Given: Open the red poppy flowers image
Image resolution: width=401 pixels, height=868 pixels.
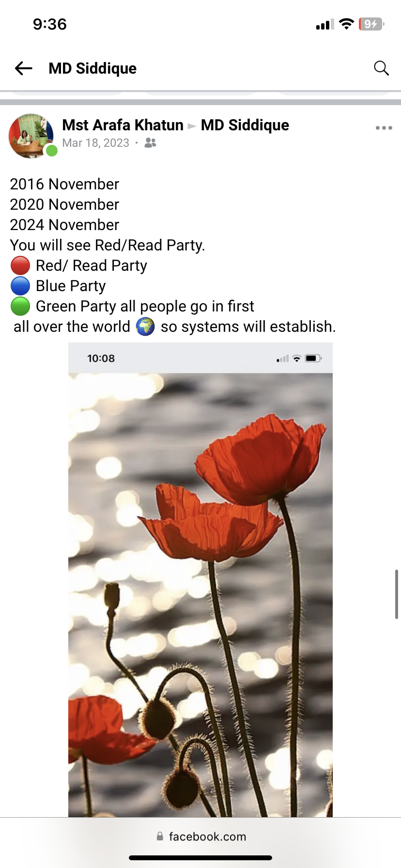Looking at the screenshot, I should click(200, 580).
